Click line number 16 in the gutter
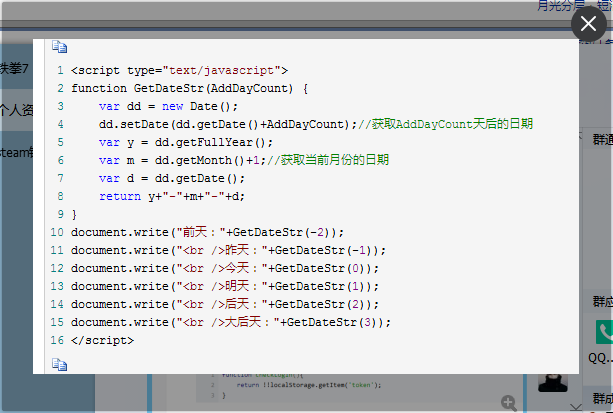Viewport: 613px width, 413px height. (57, 340)
